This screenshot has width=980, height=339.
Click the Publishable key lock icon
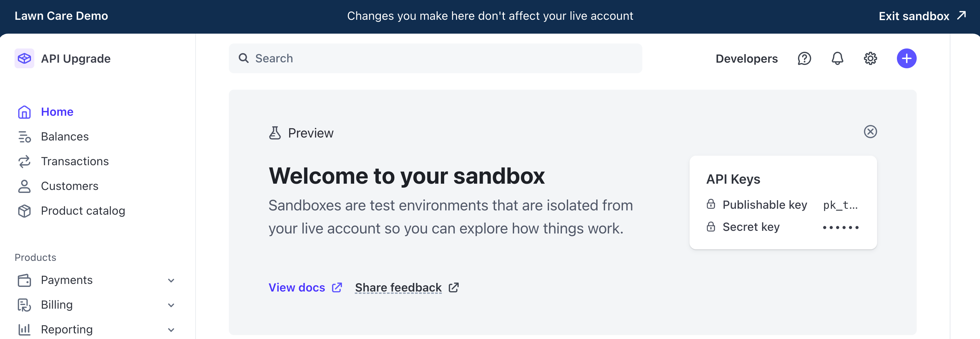tap(711, 204)
